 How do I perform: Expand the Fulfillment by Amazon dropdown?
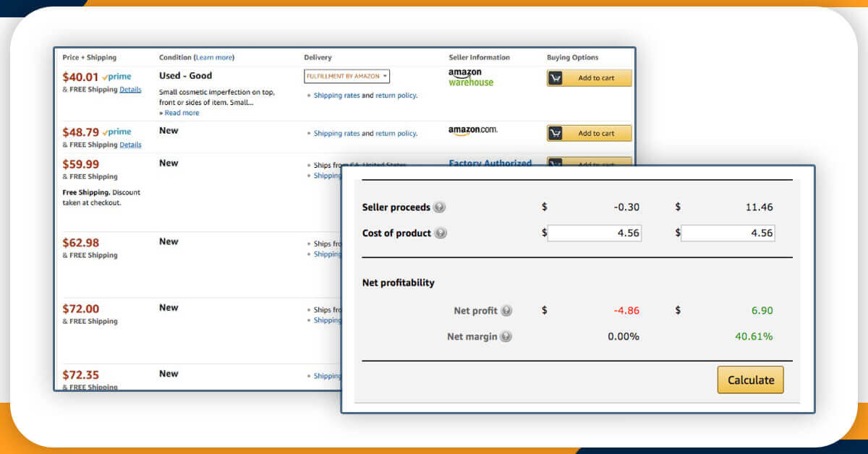[346, 76]
